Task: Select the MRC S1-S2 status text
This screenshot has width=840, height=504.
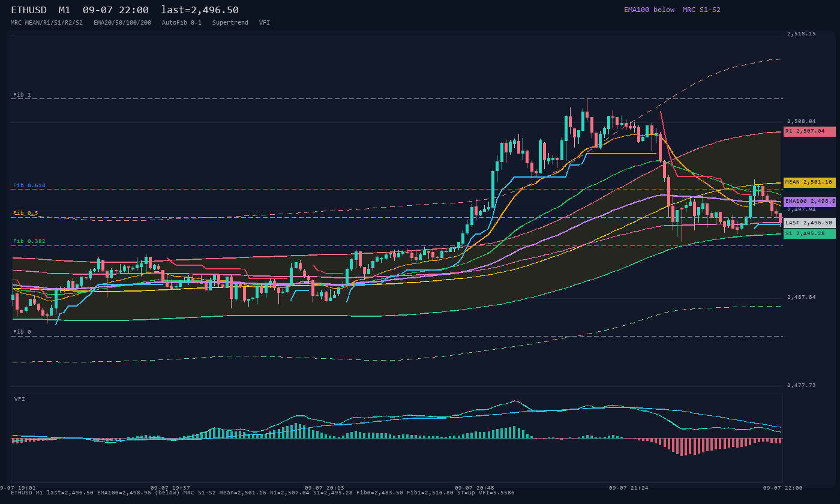Action: point(701,10)
